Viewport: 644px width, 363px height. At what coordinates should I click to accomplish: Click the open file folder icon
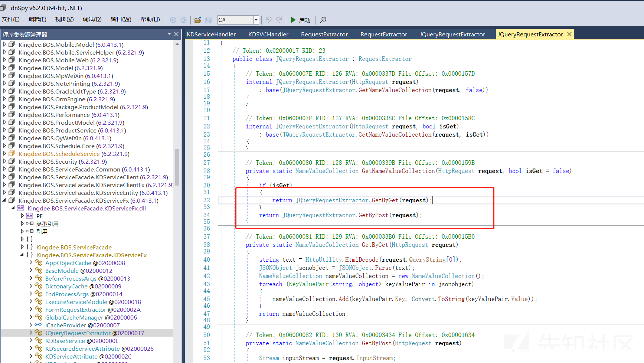[198, 20]
